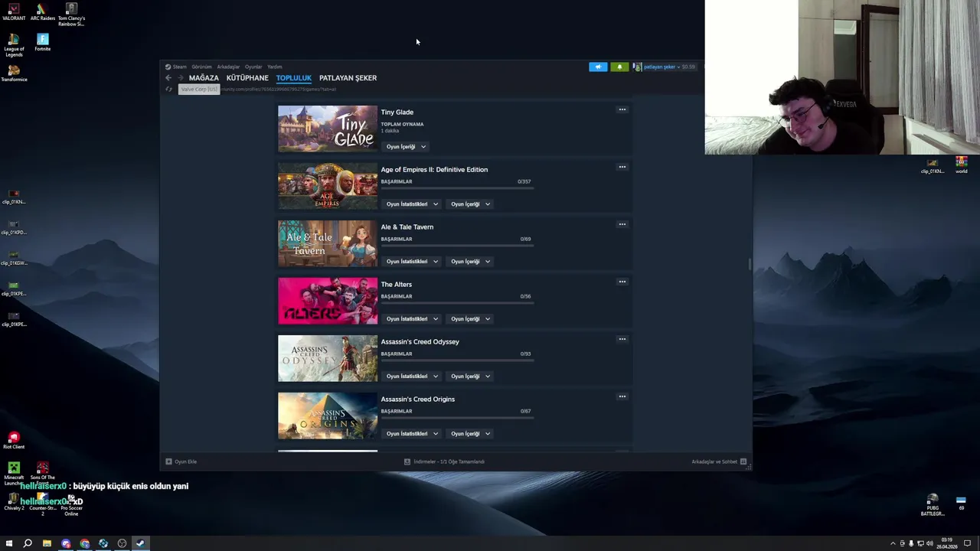
Task: Select the PUBG Battlegrounds desktop icon
Action: pos(933,506)
